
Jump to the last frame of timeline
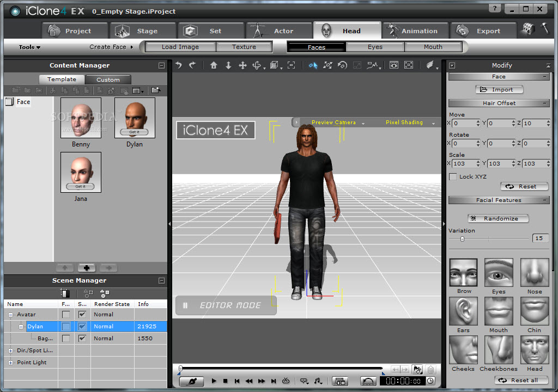click(274, 381)
